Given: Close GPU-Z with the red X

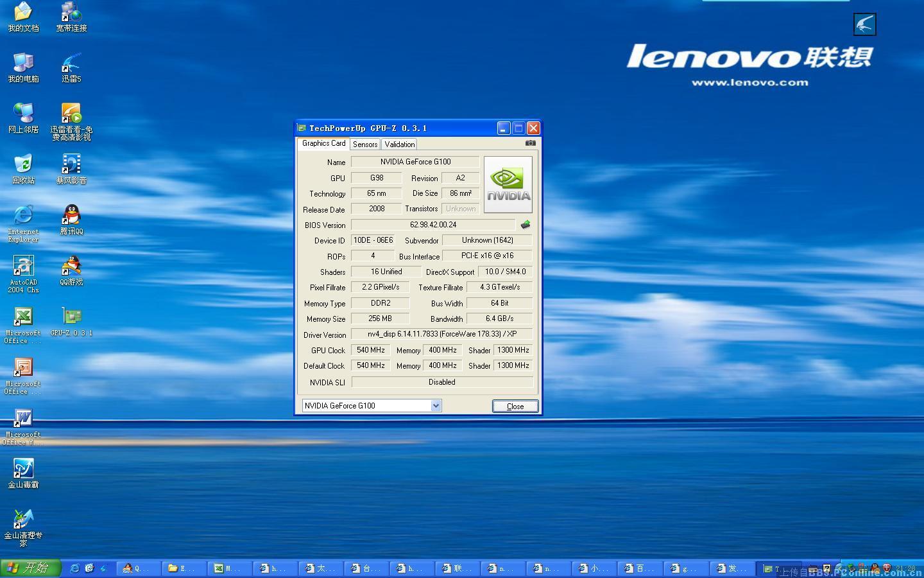Looking at the screenshot, I should pyautogui.click(x=533, y=128).
